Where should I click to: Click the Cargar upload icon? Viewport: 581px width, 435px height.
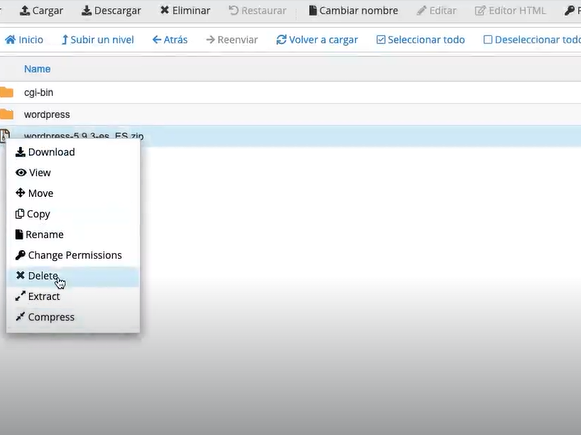(x=24, y=10)
